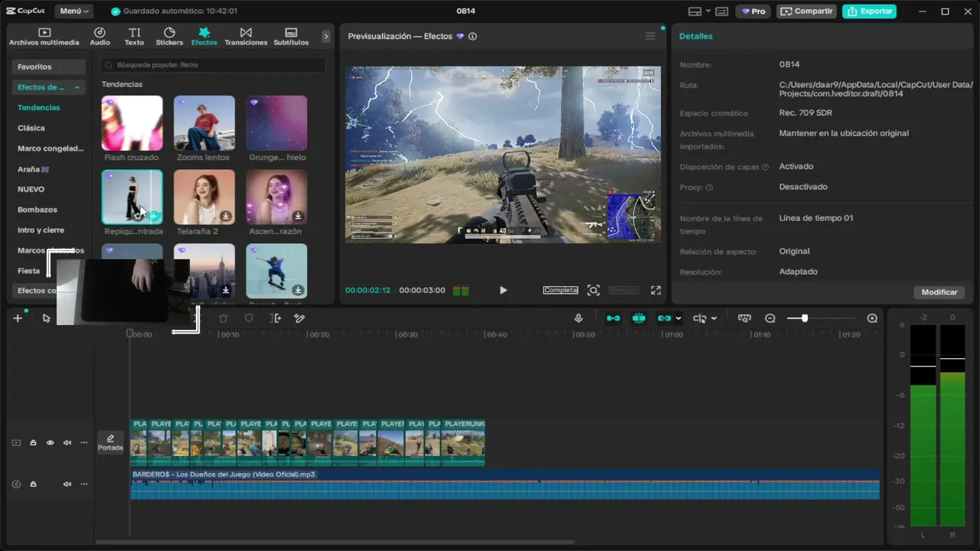This screenshot has width=980, height=551.
Task: Add the Repiqu...ntrada effect with plus icon
Action: [154, 217]
